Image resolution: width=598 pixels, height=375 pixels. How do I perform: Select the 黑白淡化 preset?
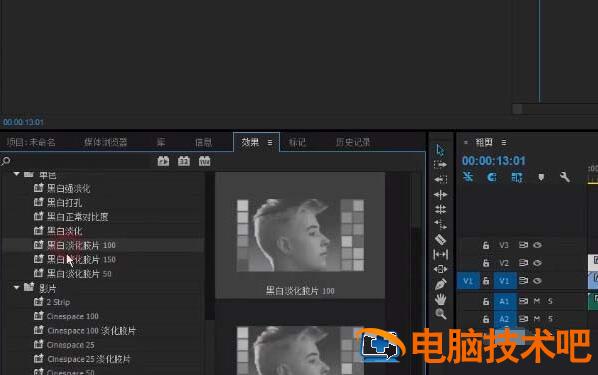coord(64,231)
